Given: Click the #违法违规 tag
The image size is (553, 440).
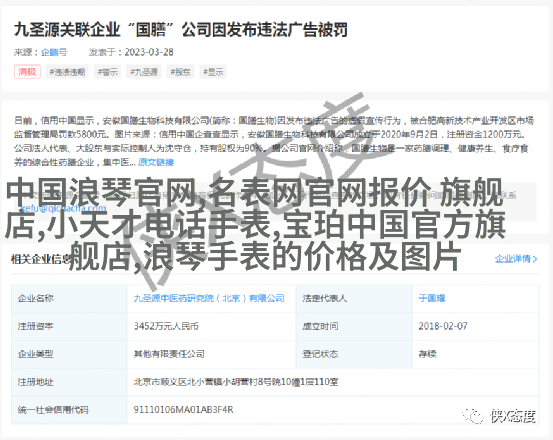Looking at the screenshot, I should 67,72.
